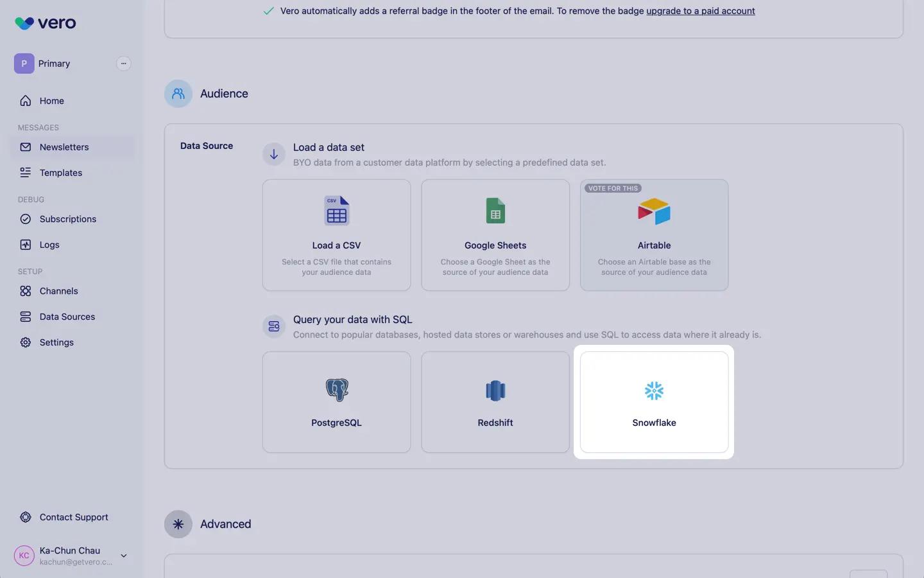Open Contact Support
This screenshot has width=924, height=578.
74,517
